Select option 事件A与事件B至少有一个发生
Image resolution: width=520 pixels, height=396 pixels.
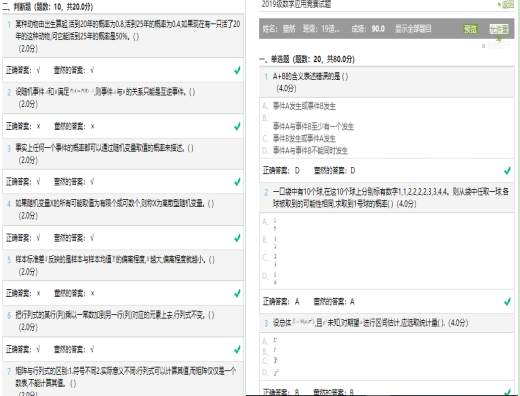click(313, 126)
